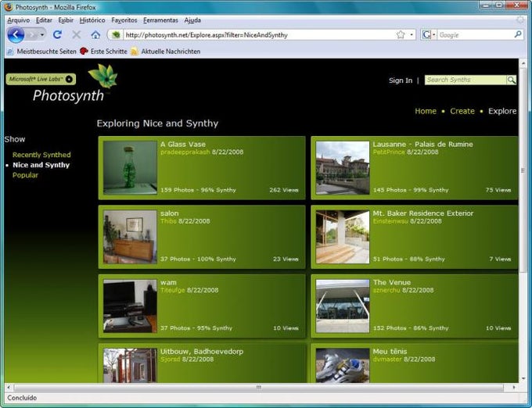Screen dimensions: 532x408
Task: Open the Meu tênis shoe thumbnail
Action: (343, 365)
